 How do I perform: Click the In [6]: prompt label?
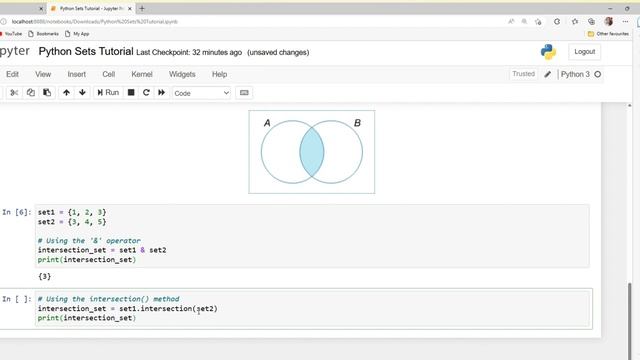(17, 212)
